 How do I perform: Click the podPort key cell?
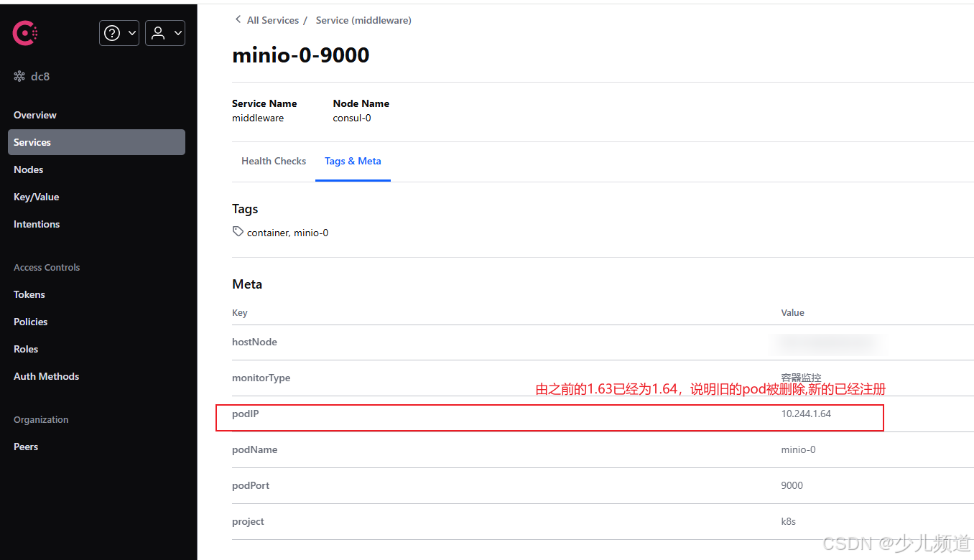pos(251,485)
